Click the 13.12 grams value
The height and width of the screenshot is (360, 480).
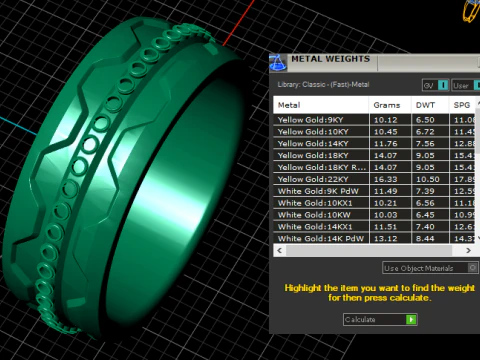pos(386,239)
